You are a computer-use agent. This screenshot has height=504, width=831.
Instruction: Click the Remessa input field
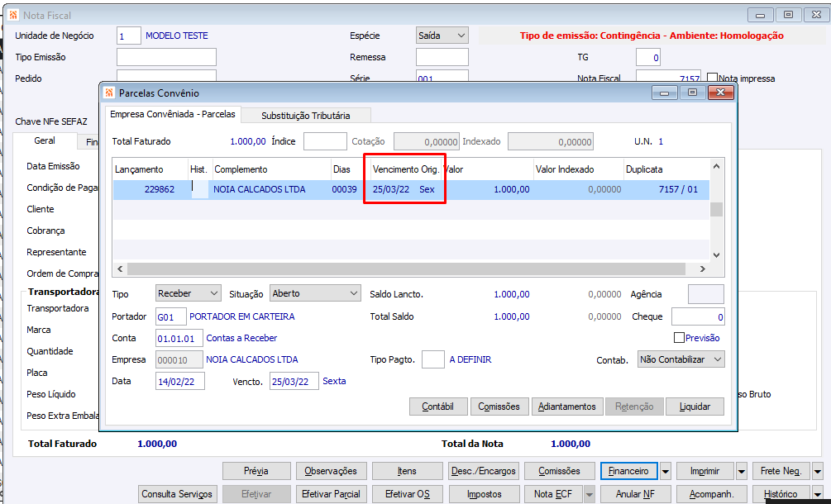pyautogui.click(x=442, y=57)
